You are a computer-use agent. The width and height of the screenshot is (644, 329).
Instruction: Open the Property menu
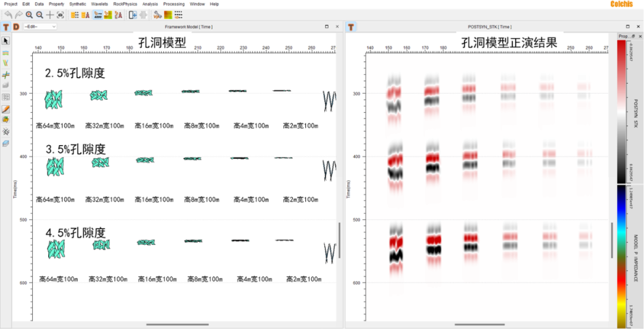[56, 4]
